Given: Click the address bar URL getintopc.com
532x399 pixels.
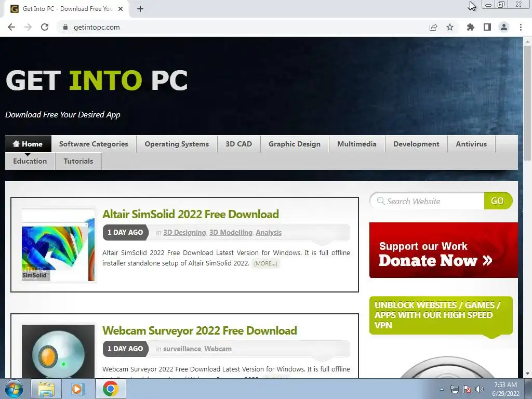Looking at the screenshot, I should tap(97, 27).
